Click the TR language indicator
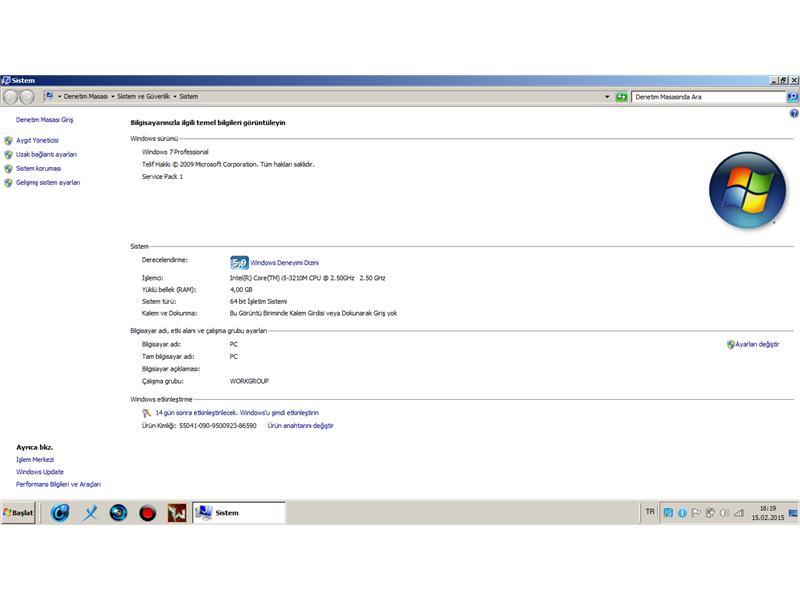 tap(650, 512)
